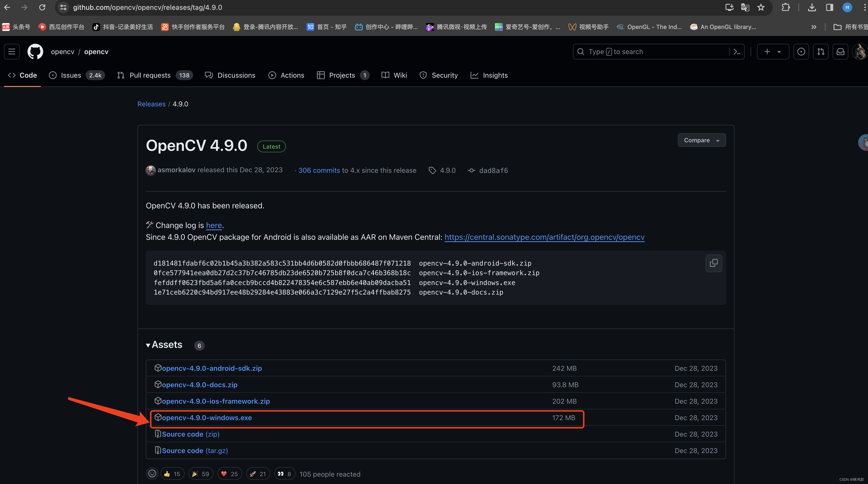Open the create new dropdown in the header

773,51
